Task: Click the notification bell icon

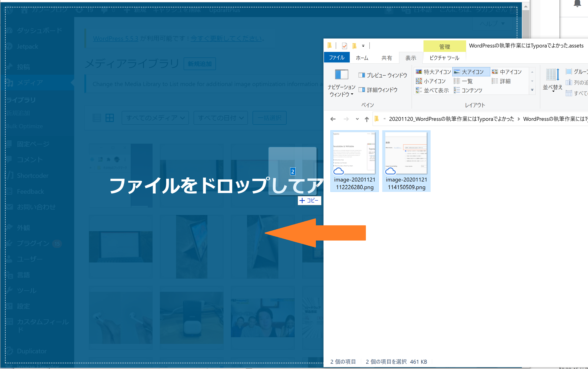Action: [577, 3]
